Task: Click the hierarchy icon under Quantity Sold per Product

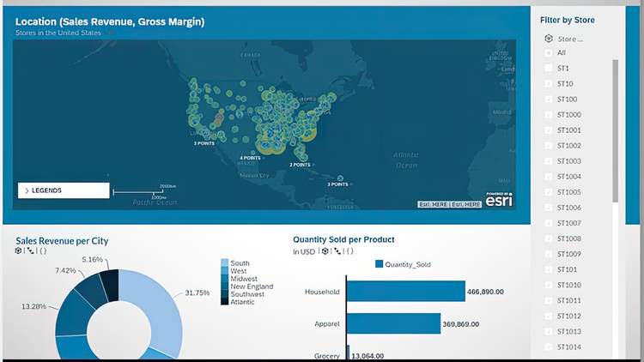Action: [x=337, y=251]
